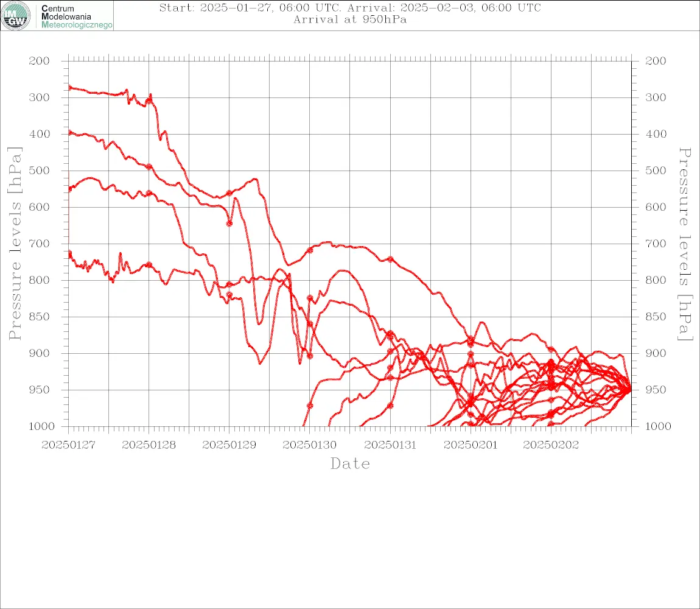Click the 20250128 marker near 490 hPa
700x609 pixels.
coord(149,167)
